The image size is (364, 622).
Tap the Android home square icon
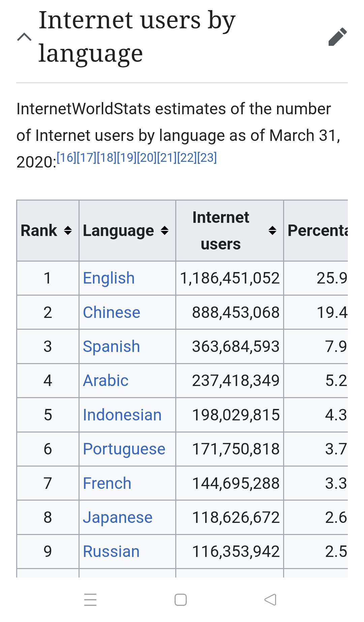point(181,599)
